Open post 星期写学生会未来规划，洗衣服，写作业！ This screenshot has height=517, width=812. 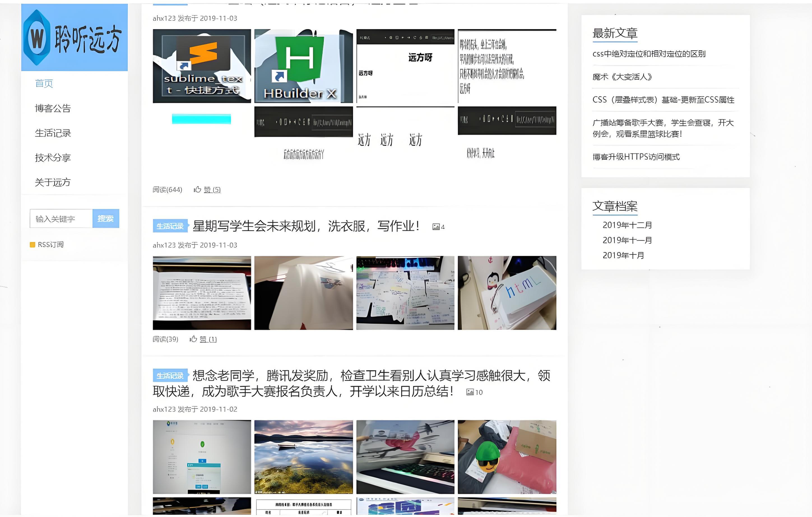(306, 226)
